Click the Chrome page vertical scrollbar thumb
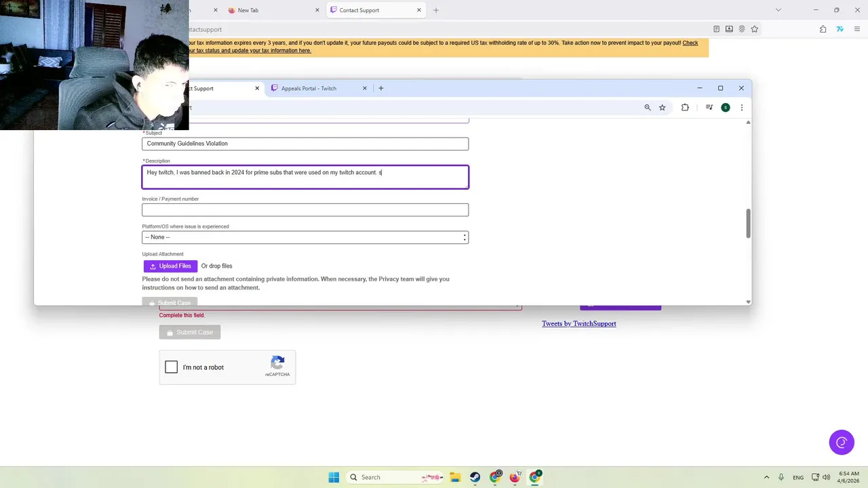Image resolution: width=868 pixels, height=488 pixels. pyautogui.click(x=748, y=224)
